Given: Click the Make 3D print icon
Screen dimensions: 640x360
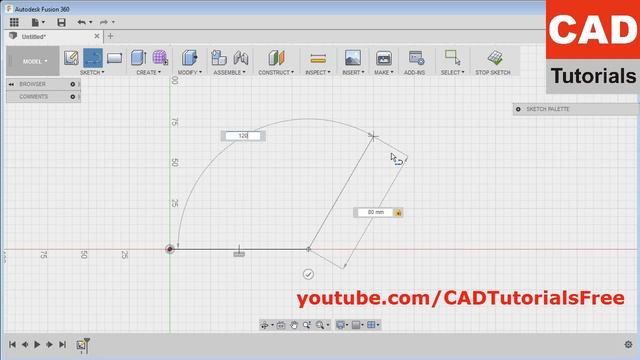Looking at the screenshot, I should [384, 58].
